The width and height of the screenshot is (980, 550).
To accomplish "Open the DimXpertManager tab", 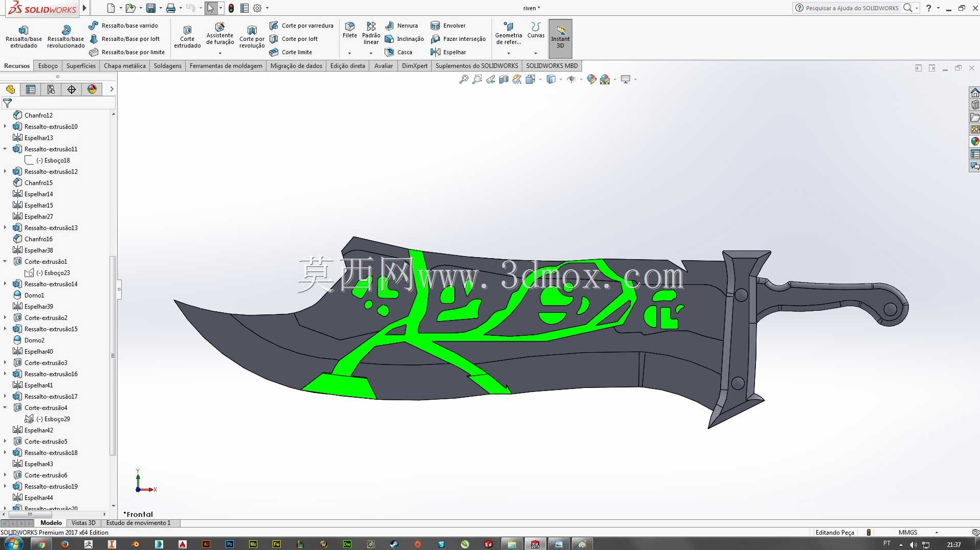I will (x=72, y=89).
